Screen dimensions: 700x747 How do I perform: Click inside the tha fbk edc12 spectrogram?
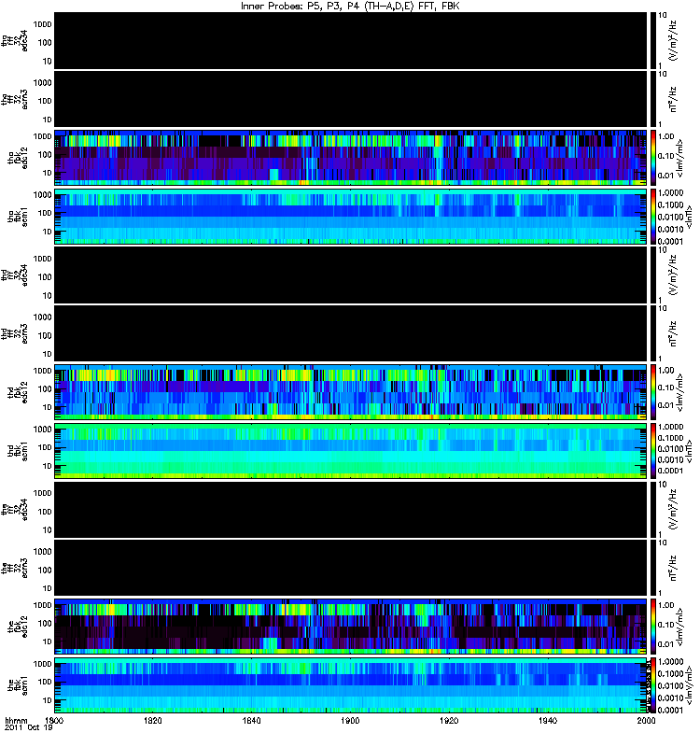pos(351,158)
